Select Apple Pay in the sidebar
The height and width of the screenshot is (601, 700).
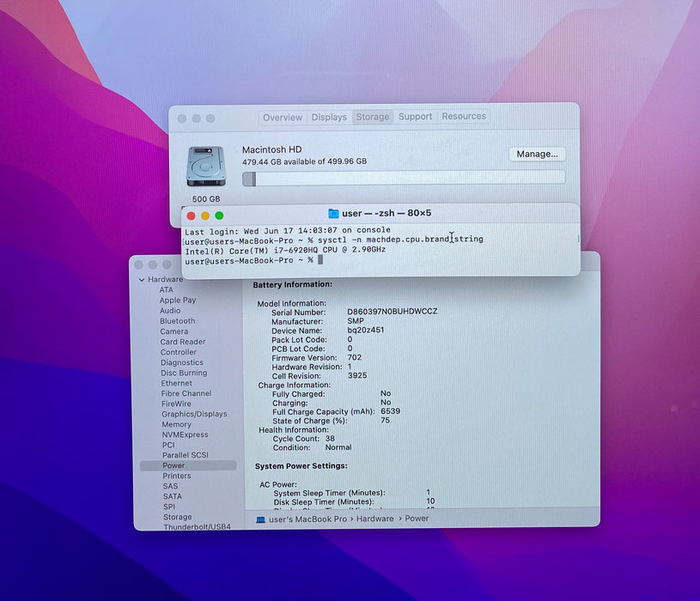[178, 300]
